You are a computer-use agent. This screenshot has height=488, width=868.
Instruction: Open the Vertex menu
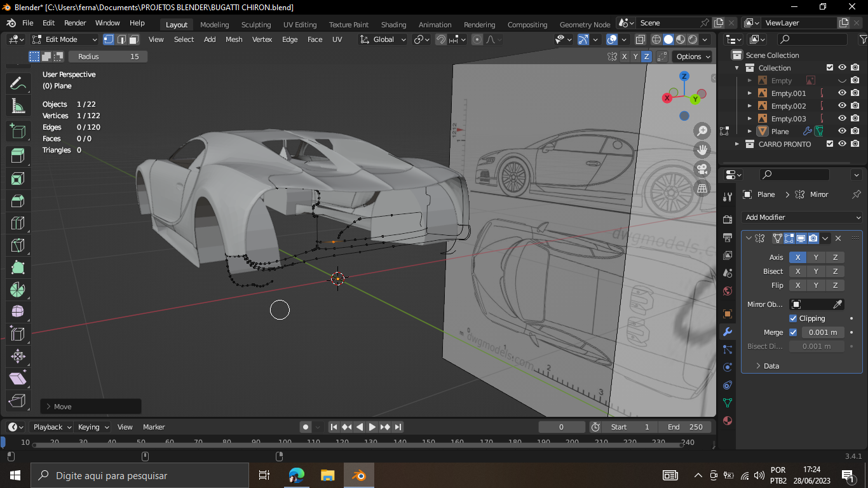point(262,39)
